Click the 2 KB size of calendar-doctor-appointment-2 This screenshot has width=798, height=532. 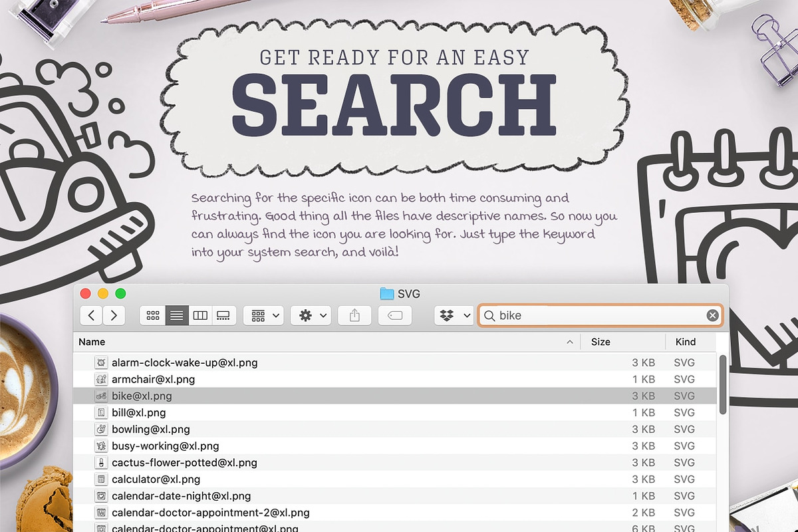pyautogui.click(x=643, y=513)
